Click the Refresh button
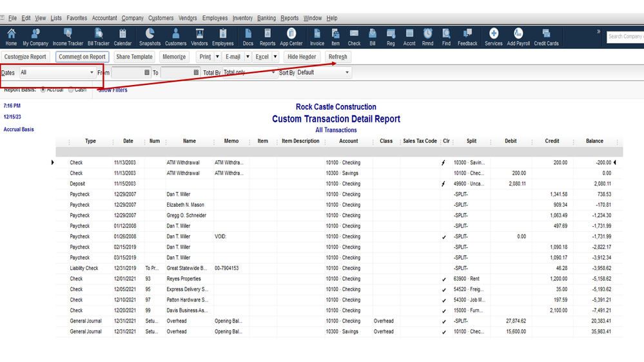Screen dimensions: 644x362 [x=338, y=57]
